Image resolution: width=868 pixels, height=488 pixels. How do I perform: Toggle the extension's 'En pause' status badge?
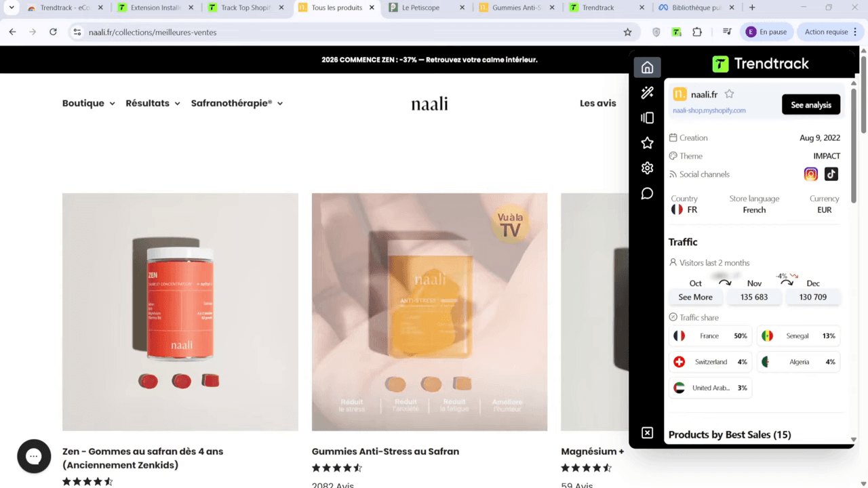tap(767, 31)
